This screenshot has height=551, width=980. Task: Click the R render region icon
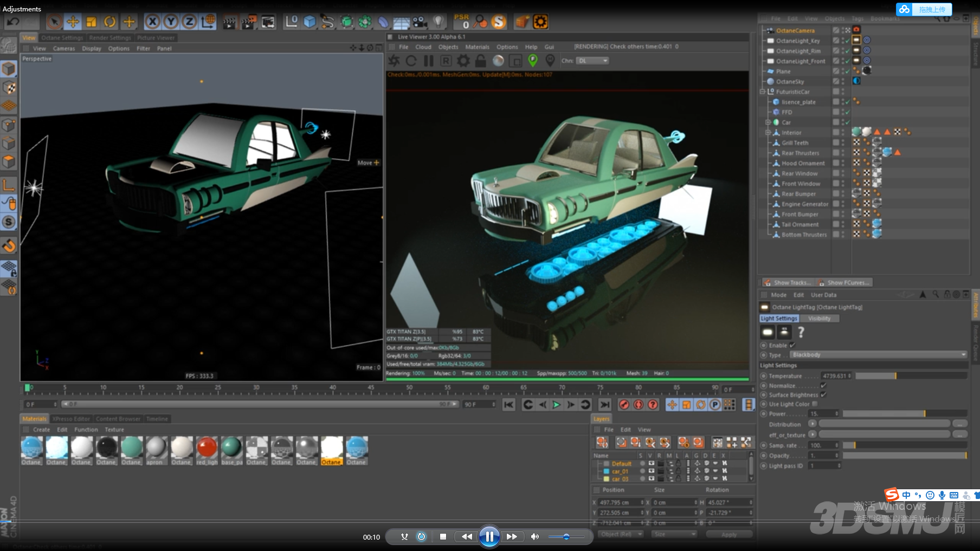coord(446,61)
